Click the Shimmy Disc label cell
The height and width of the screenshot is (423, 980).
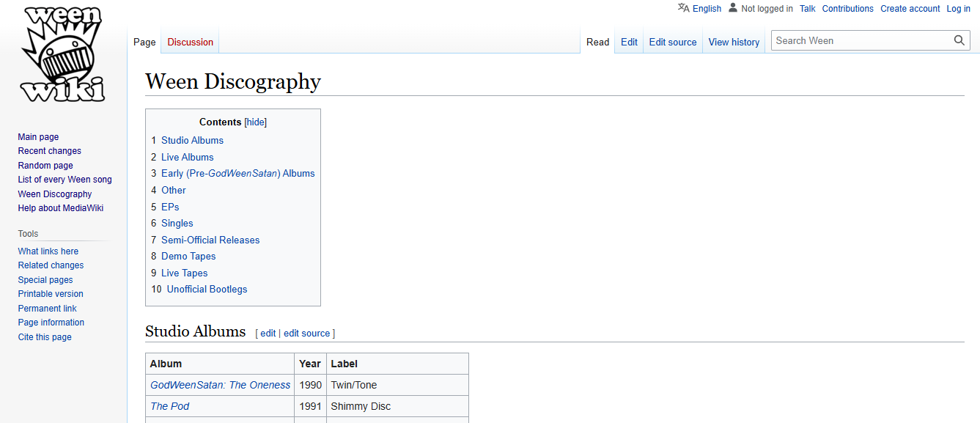pos(397,406)
